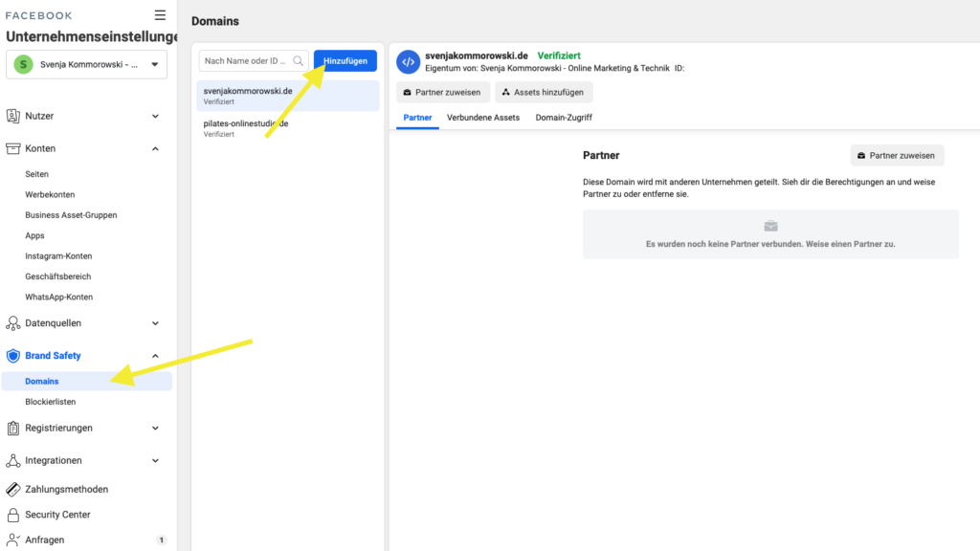Open Apps under Konten
Image resolution: width=980 pixels, height=551 pixels.
(x=35, y=235)
